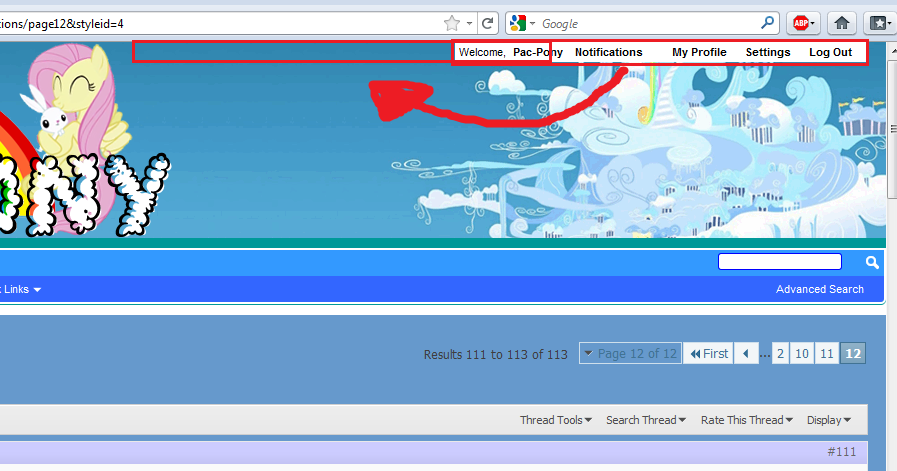Expand the Search Thread menu

coord(646,420)
